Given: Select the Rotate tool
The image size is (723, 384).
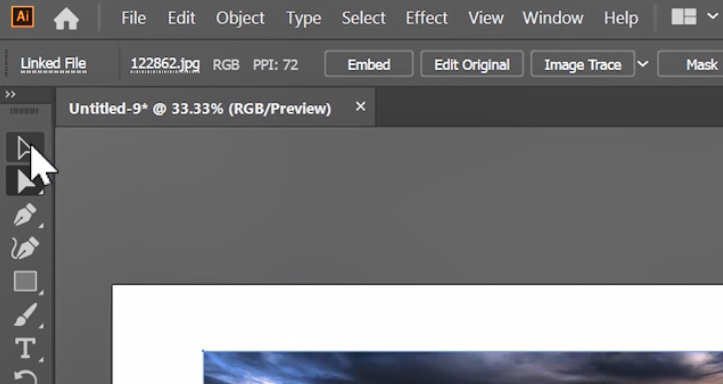Looking at the screenshot, I should click(25, 377).
